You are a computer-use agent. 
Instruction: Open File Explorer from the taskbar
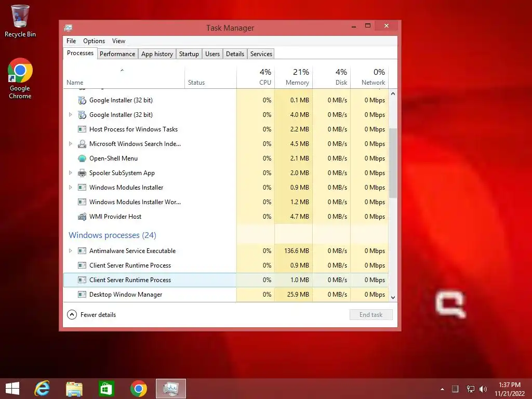point(74,389)
